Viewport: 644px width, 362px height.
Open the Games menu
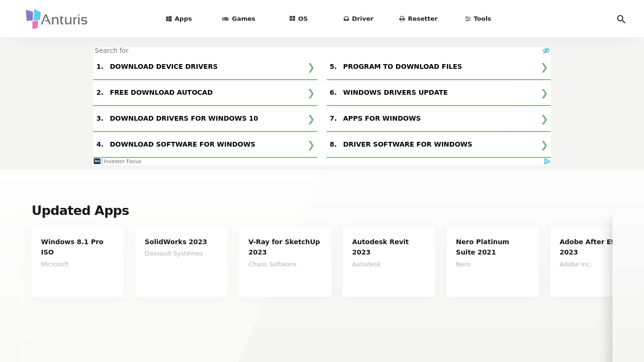[239, 19]
